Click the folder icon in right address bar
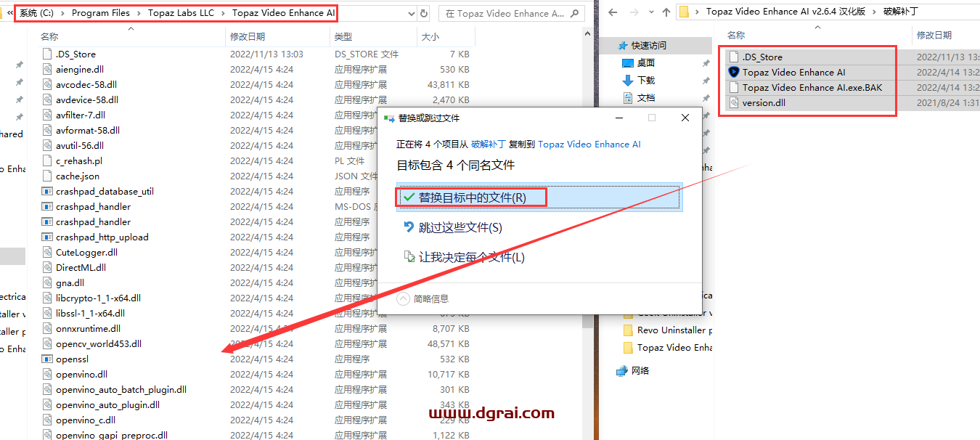The width and height of the screenshot is (980, 440). [683, 12]
